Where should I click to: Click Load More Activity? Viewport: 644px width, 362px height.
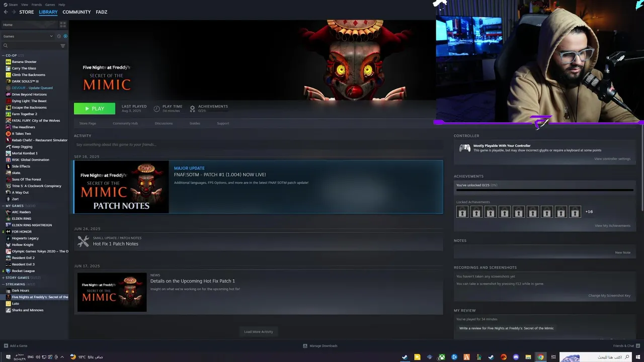pos(259,332)
